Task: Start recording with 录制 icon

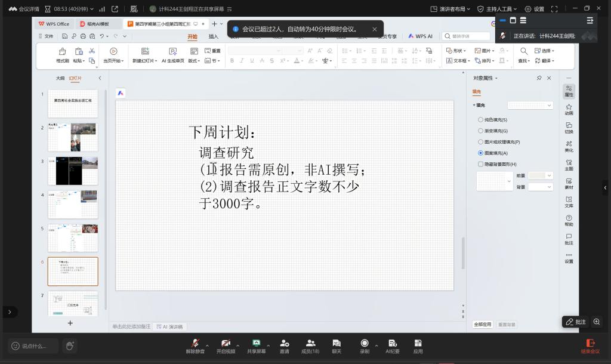Action: click(x=364, y=343)
